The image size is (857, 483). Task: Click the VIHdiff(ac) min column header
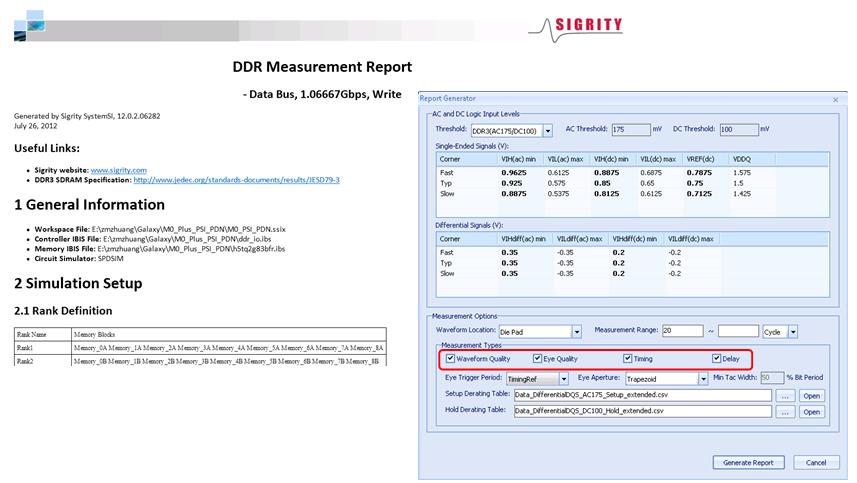click(x=525, y=239)
